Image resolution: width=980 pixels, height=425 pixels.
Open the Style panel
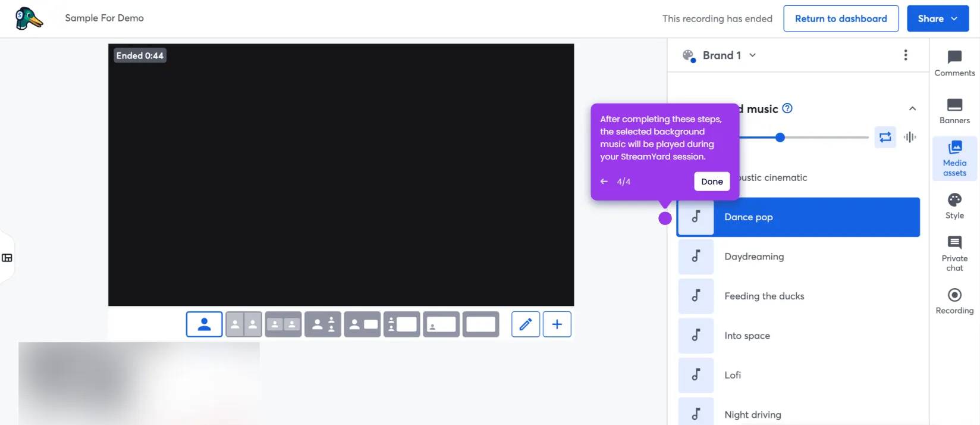pos(954,206)
